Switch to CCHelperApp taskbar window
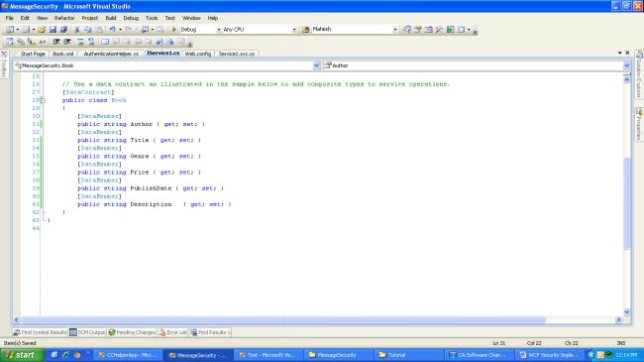The width and height of the screenshot is (644, 362). click(x=128, y=355)
